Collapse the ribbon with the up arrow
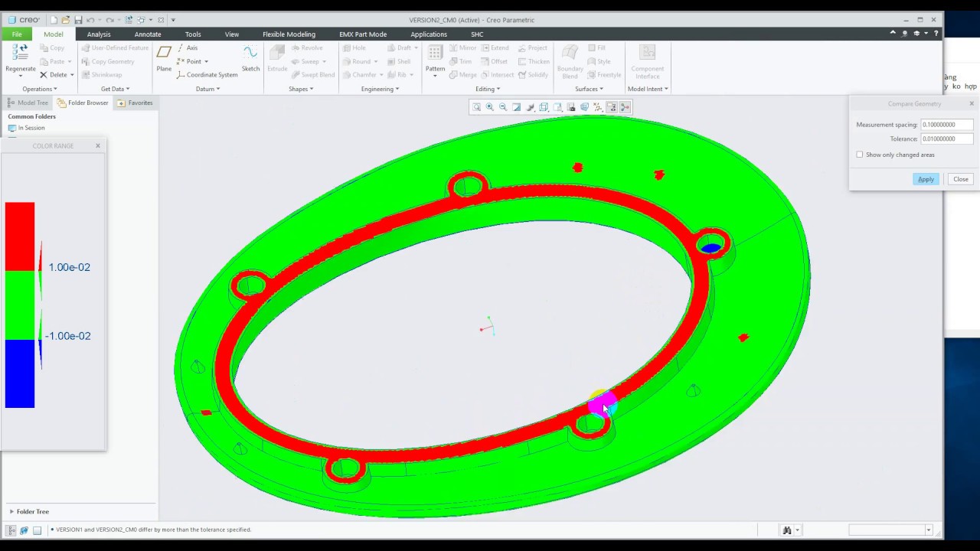This screenshot has height=551, width=980. [893, 34]
